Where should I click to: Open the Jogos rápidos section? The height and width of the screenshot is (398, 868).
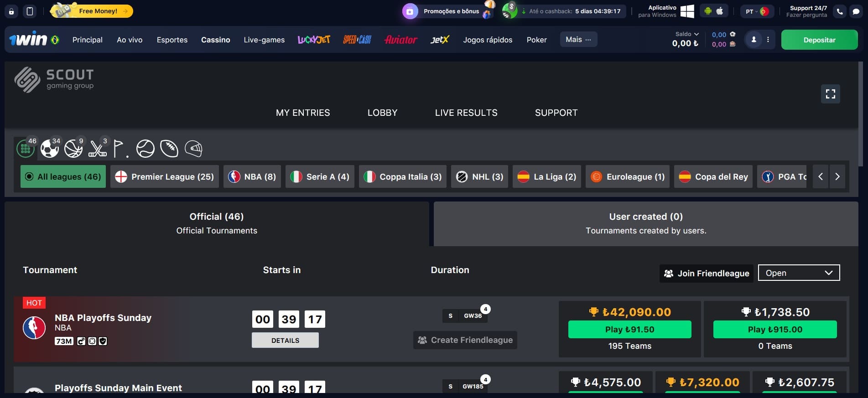tap(488, 40)
